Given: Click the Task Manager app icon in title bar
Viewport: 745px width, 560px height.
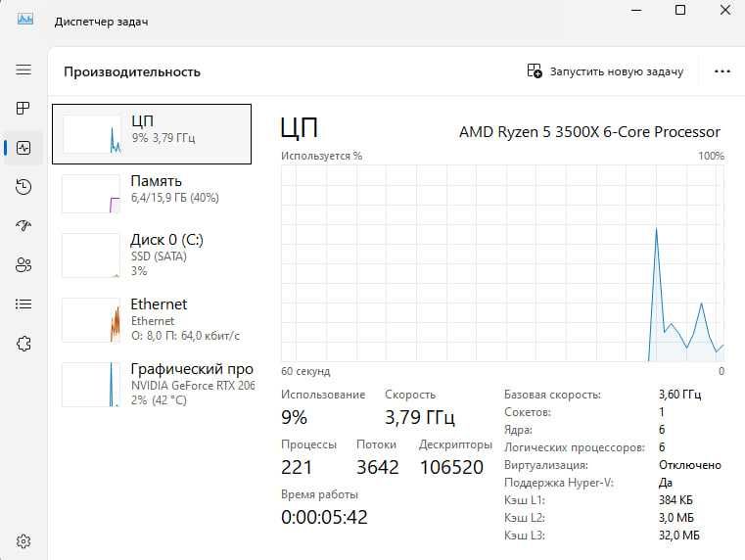Looking at the screenshot, I should tap(25, 19).
